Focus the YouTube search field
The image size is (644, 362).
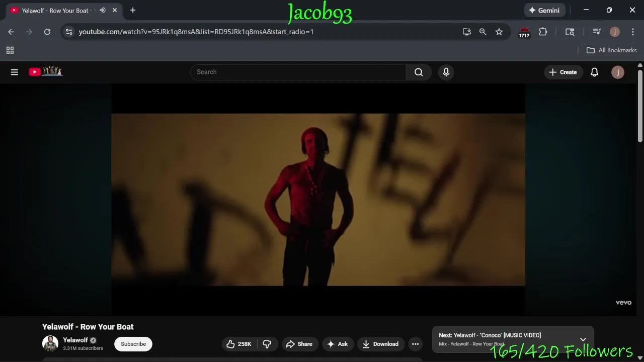(298, 72)
